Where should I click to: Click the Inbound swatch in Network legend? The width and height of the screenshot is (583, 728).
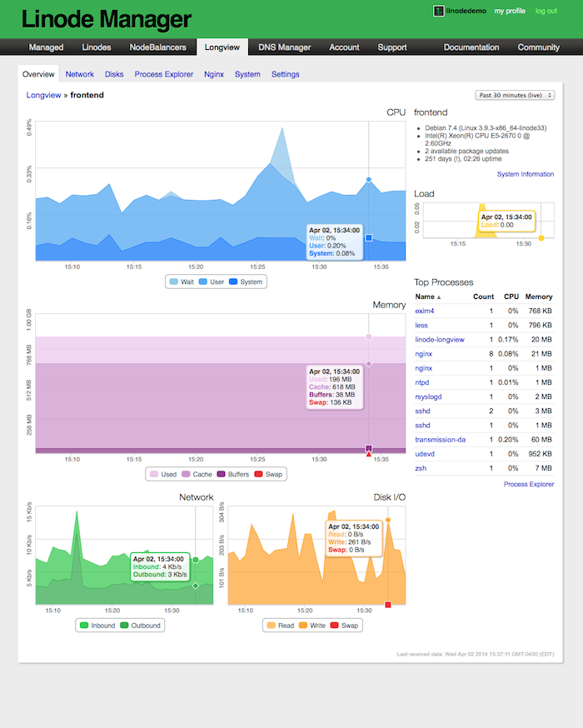(83, 625)
